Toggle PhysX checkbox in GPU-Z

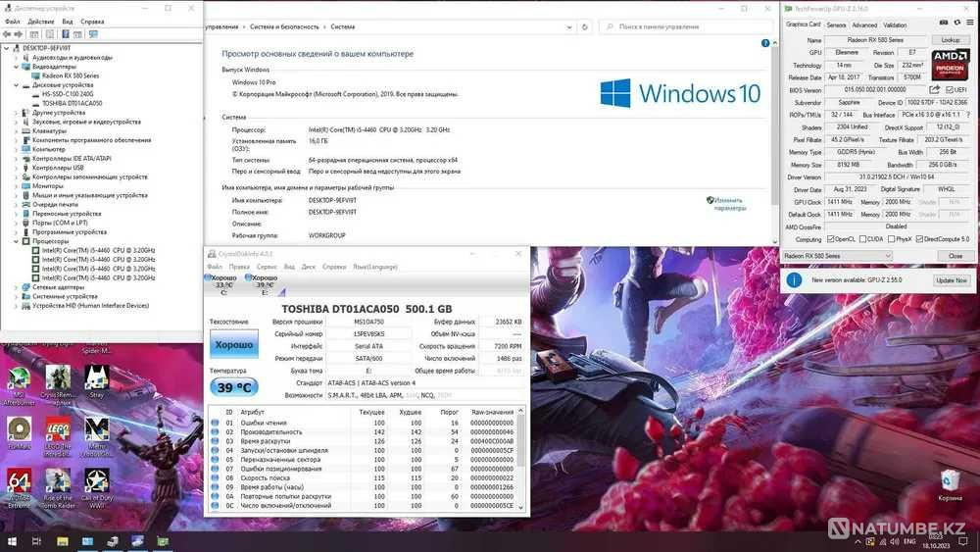point(891,239)
